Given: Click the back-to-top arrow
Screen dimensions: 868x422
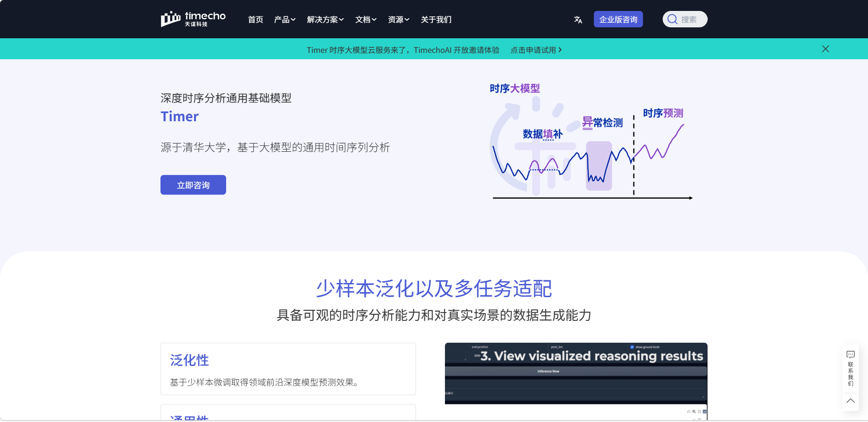Looking at the screenshot, I should click(x=851, y=401).
